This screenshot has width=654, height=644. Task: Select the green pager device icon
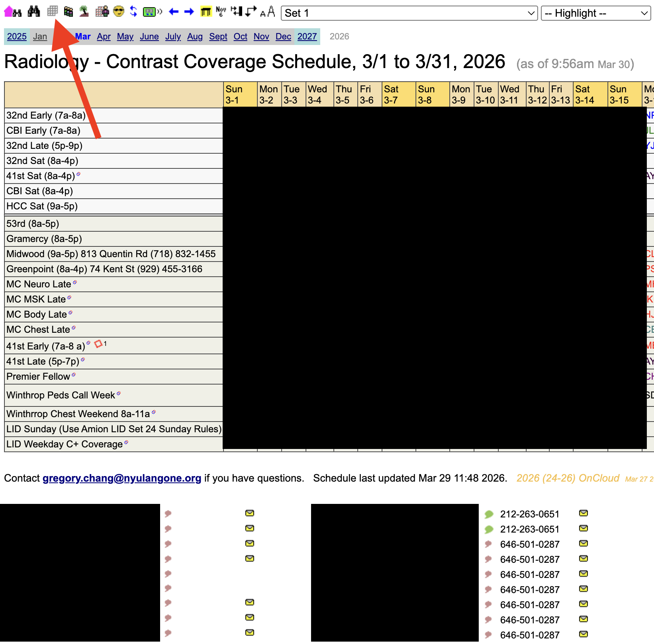pos(151,11)
